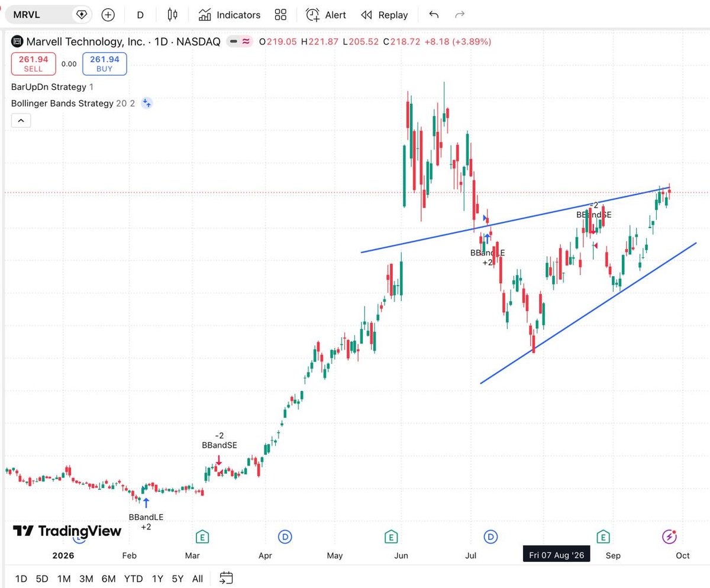Viewport: 710px width, 588px height.
Task: Click the BBandLE +2 label in February
Action: [x=146, y=521]
